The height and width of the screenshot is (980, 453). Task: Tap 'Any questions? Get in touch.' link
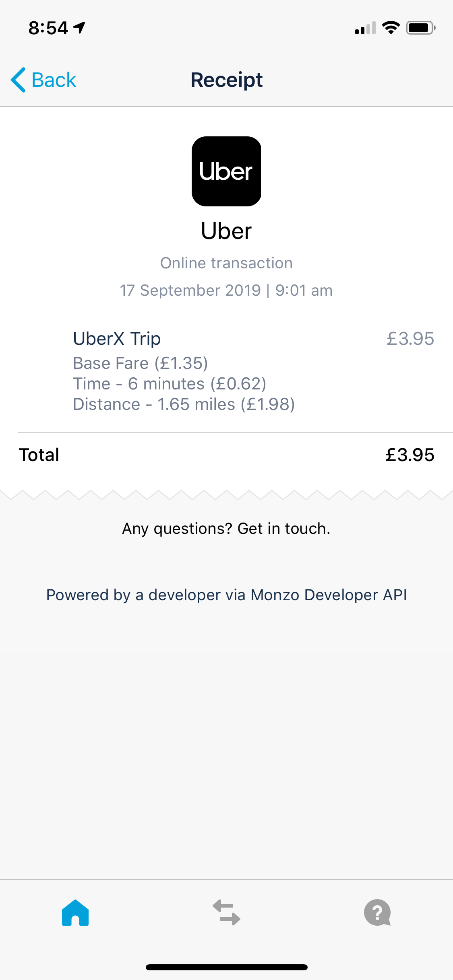[226, 529]
